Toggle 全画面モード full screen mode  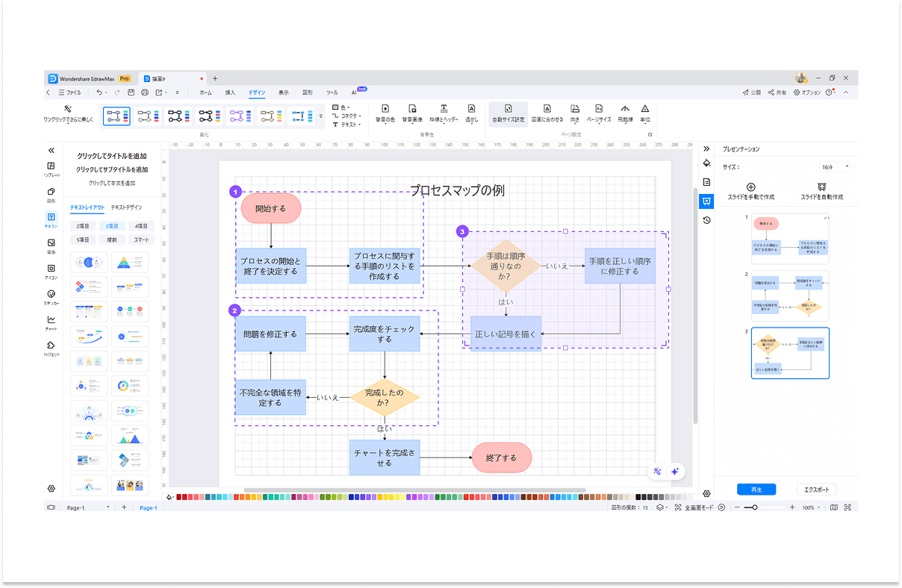[x=694, y=507]
